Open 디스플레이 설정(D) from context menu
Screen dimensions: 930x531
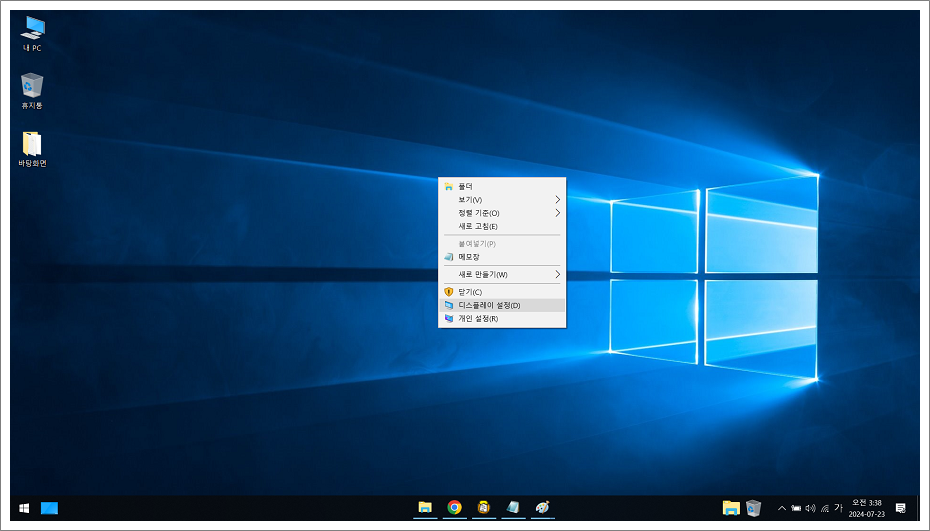[x=502, y=305]
